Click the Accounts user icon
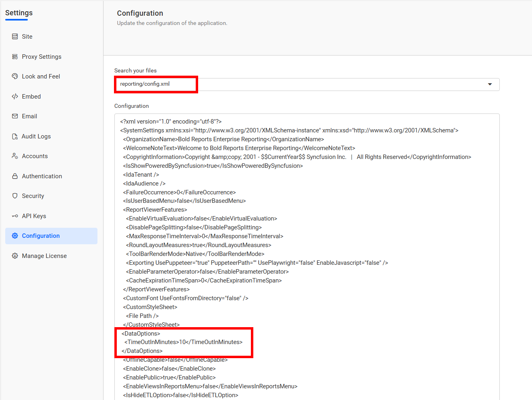The width and height of the screenshot is (532, 400). pyautogui.click(x=15, y=156)
